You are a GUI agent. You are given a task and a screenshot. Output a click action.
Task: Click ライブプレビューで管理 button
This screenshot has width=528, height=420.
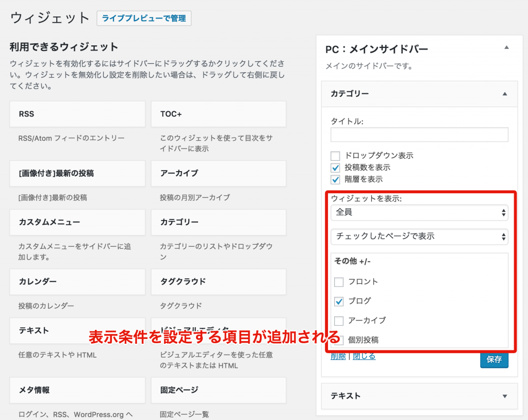pyautogui.click(x=144, y=18)
